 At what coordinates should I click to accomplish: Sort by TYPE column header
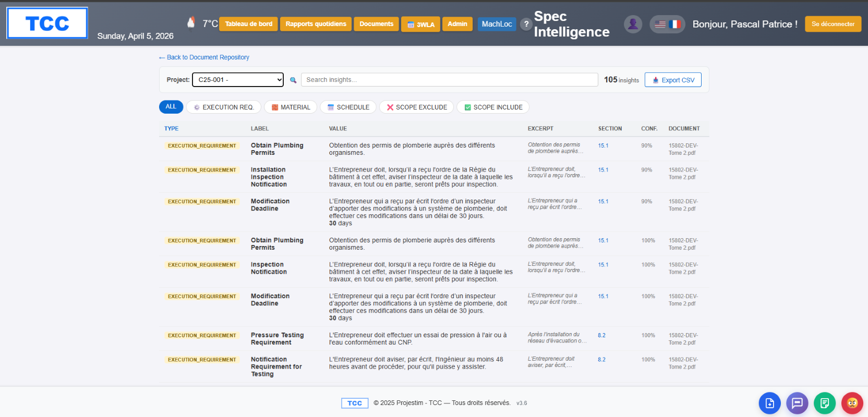171,129
